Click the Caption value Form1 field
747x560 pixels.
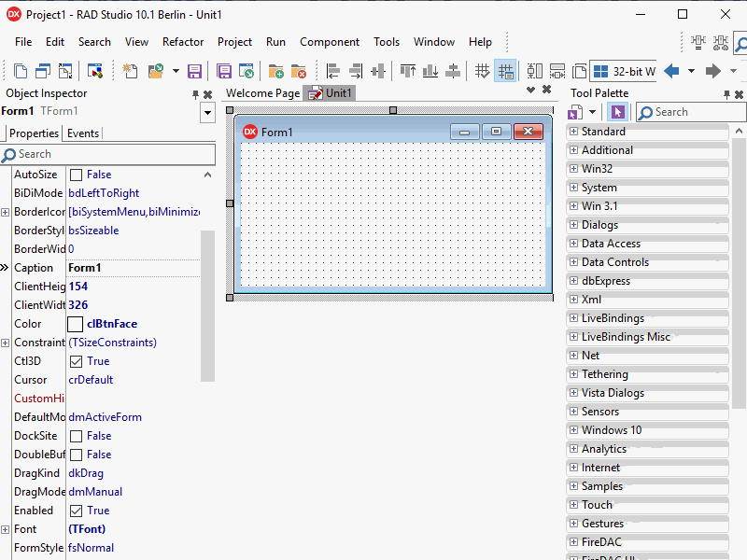pyautogui.click(x=134, y=268)
